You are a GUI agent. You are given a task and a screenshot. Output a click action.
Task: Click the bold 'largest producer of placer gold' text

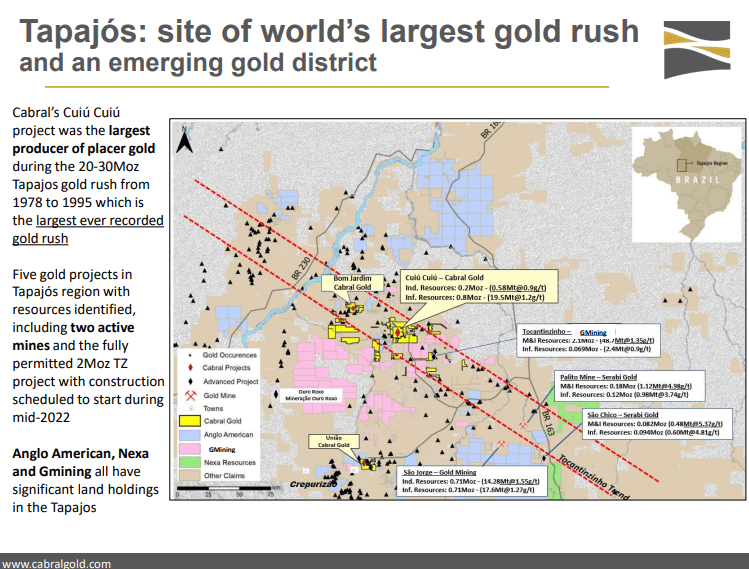84,139
